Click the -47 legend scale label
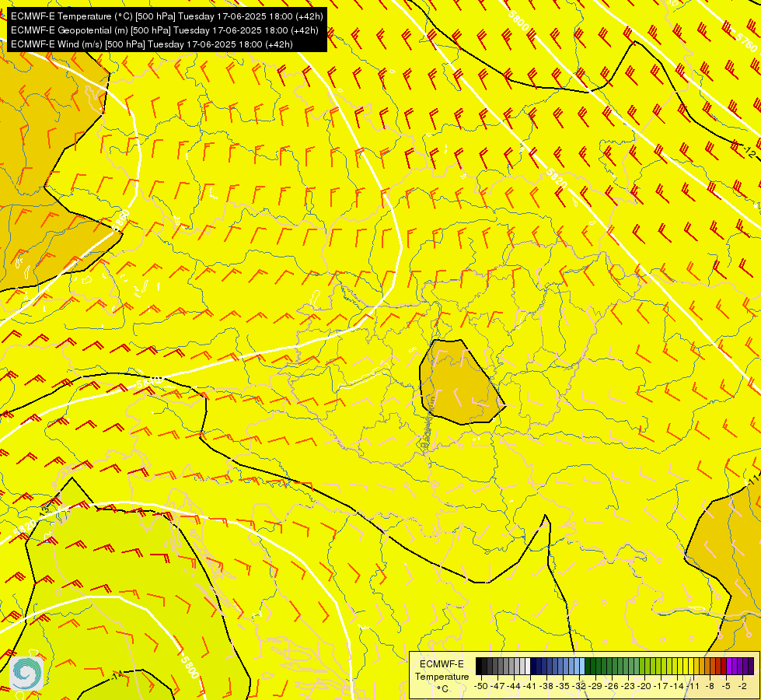 (x=497, y=686)
